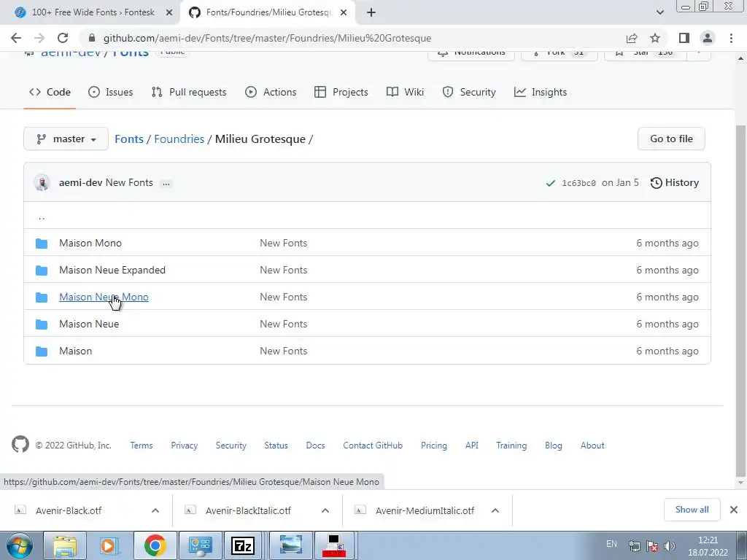This screenshot has width=747, height=560.
Task: Navigate to Foundries breadcrumb link
Action: point(179,139)
